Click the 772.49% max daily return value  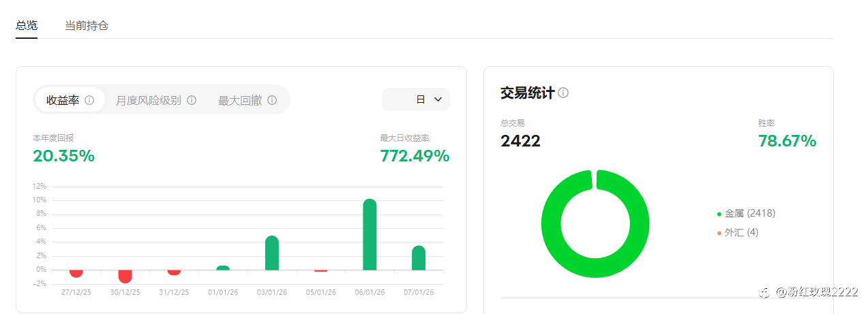415,156
